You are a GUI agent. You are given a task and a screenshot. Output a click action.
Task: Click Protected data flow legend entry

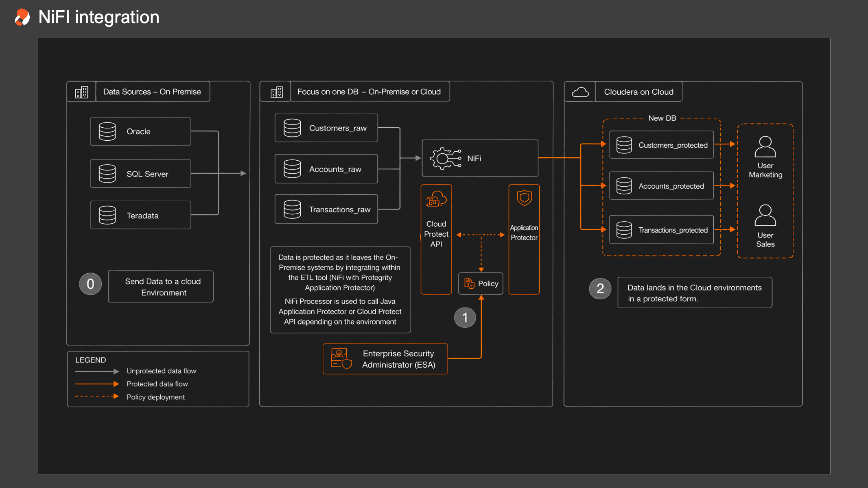click(x=157, y=384)
